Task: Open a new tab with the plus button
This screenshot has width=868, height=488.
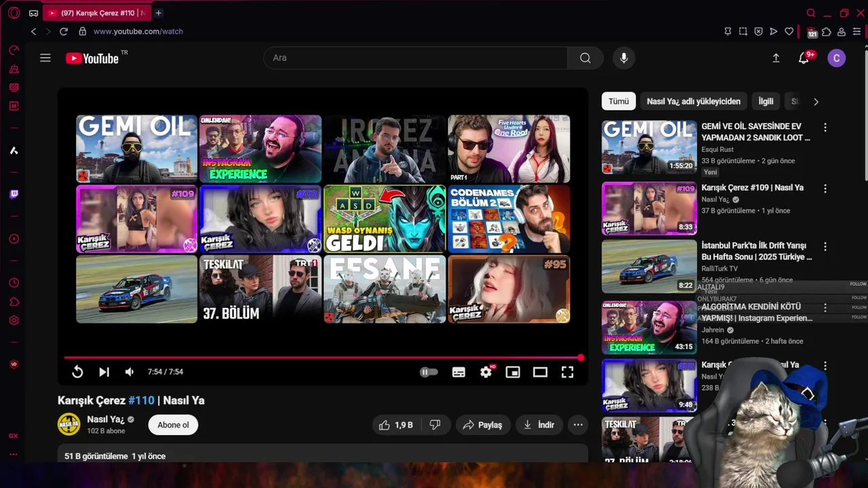Action: coord(159,13)
